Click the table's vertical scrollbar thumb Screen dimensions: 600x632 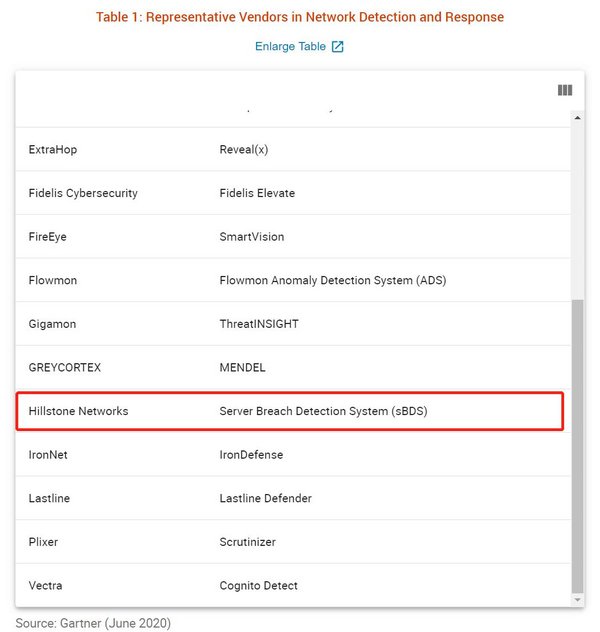coord(577,447)
